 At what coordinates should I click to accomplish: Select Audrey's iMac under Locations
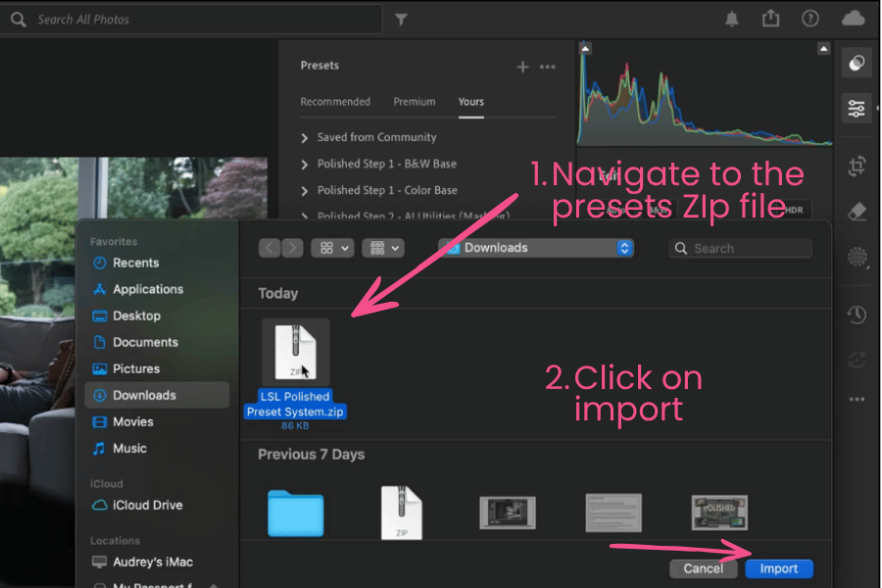click(x=157, y=562)
